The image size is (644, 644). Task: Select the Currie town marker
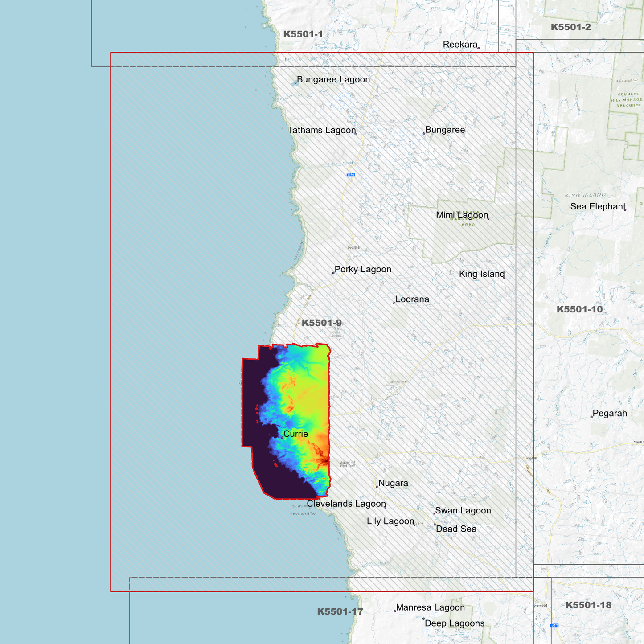click(282, 437)
